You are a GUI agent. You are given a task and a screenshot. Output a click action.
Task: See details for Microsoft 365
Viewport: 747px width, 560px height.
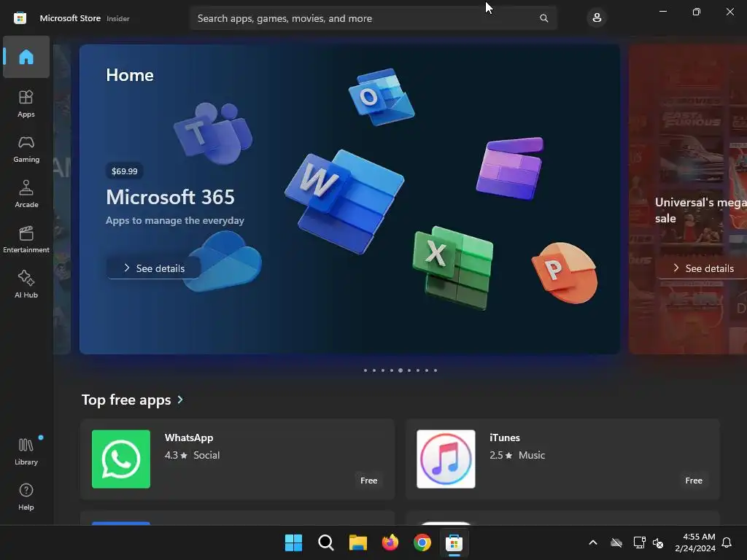pos(153,268)
